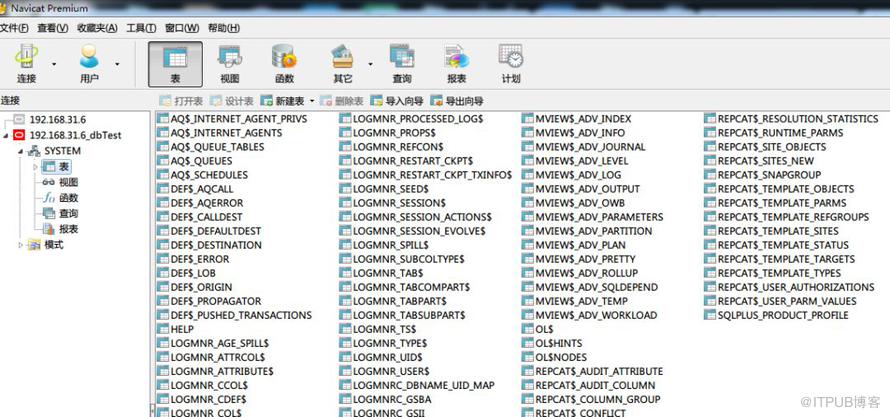Open the 函数 (Function) toolbar icon

284,63
